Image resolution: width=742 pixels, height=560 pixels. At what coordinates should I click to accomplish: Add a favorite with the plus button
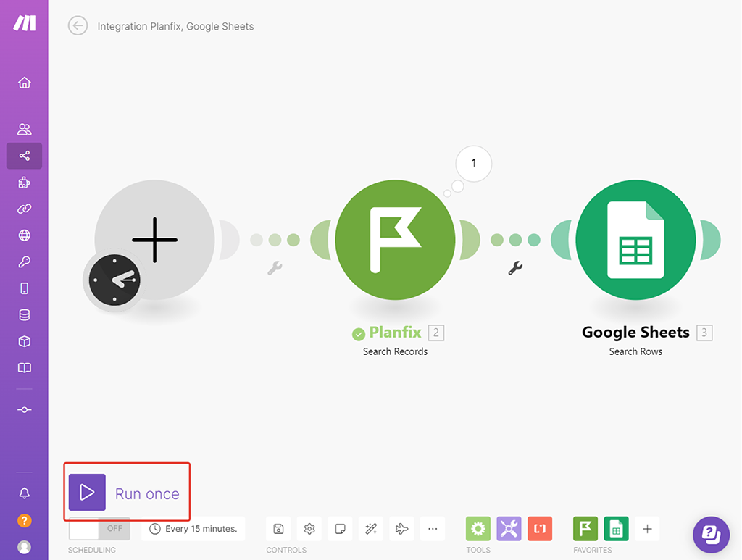coord(647,528)
